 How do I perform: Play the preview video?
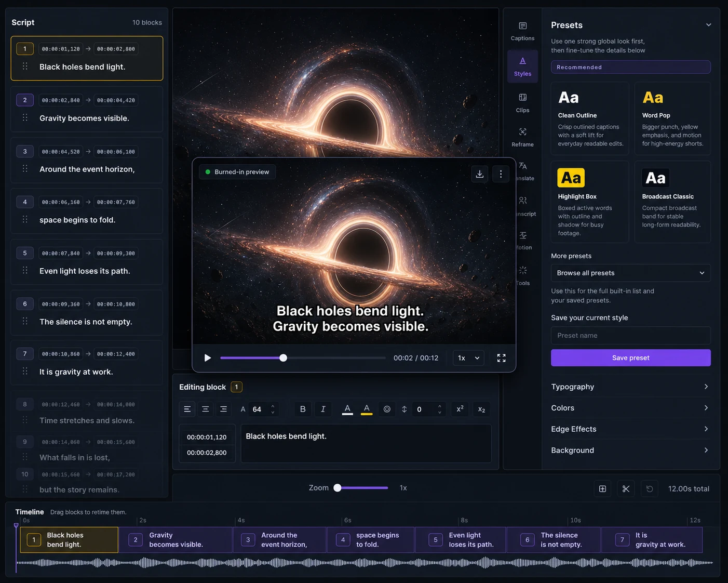click(x=207, y=358)
